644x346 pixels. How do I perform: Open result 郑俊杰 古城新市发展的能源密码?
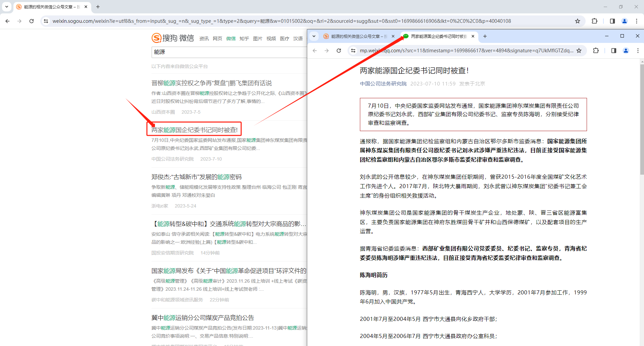(196, 177)
